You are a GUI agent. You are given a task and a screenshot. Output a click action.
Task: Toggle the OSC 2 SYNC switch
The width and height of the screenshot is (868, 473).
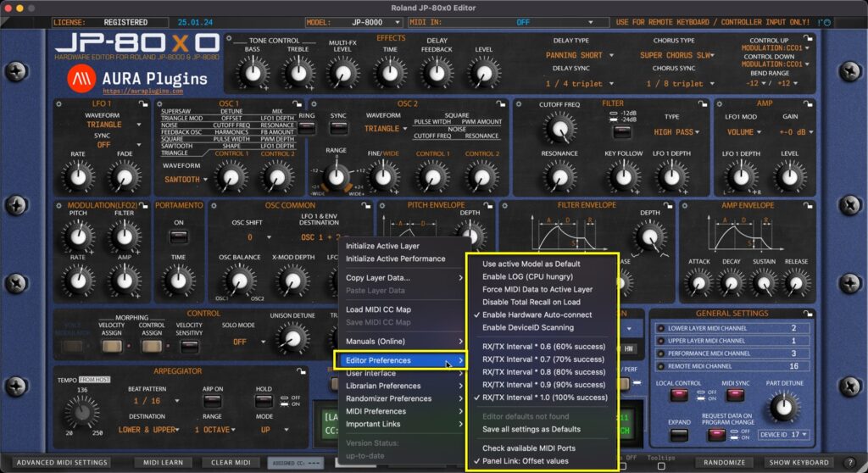point(338,129)
